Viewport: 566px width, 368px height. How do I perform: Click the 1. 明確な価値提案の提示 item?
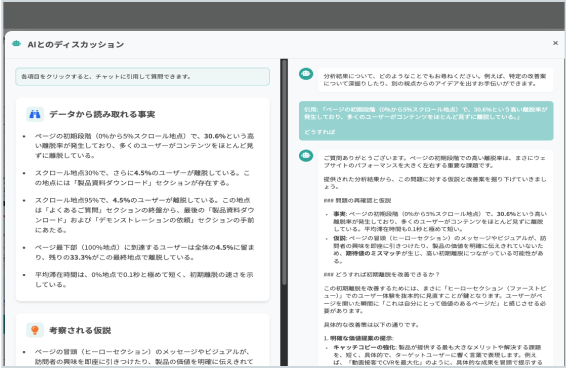point(359,338)
